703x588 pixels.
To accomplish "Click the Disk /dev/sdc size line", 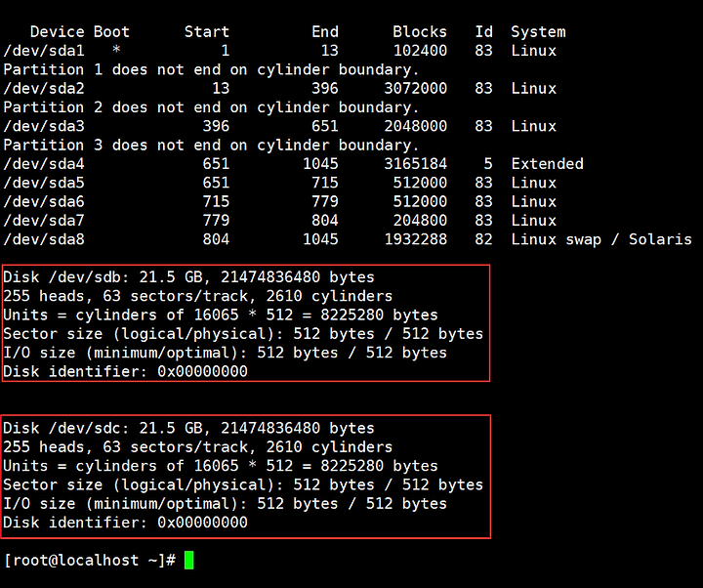I will tap(188, 428).
